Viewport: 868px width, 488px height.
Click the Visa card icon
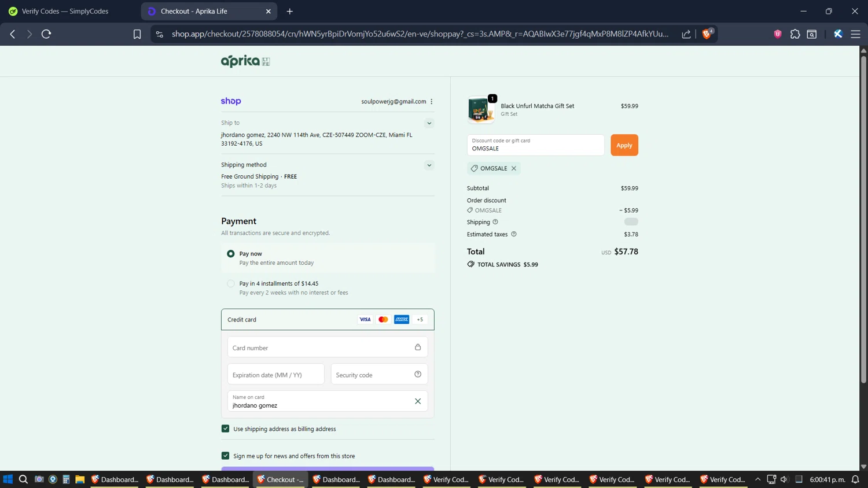(365, 319)
